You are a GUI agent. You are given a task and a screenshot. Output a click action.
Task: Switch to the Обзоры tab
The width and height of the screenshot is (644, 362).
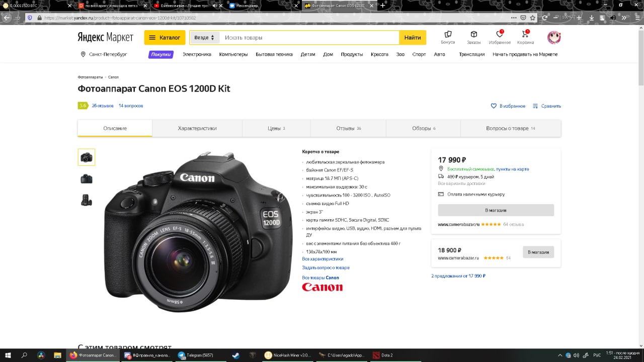(x=424, y=128)
